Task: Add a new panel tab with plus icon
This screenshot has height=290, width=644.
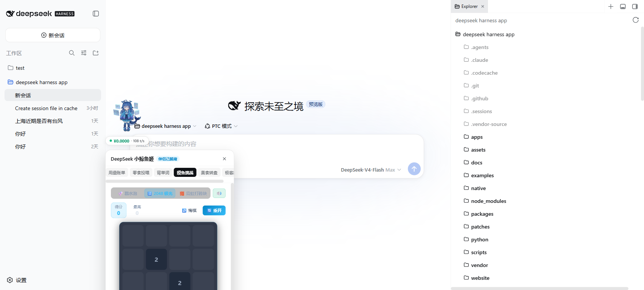Action: click(611, 6)
